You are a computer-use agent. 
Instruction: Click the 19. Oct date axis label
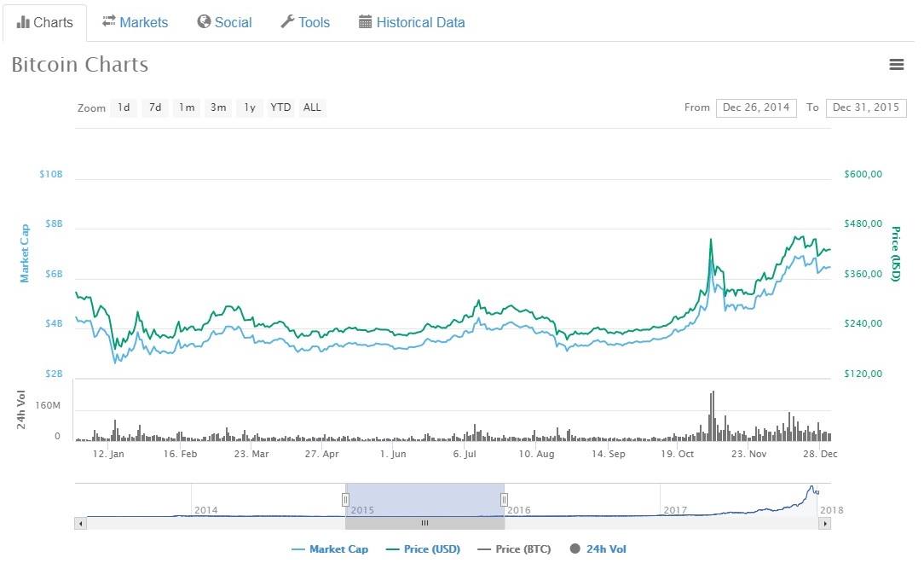[x=678, y=454]
